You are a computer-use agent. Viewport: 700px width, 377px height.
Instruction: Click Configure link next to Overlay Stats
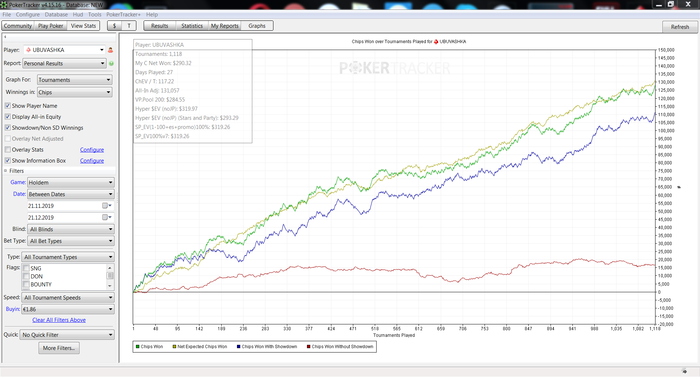click(x=92, y=150)
